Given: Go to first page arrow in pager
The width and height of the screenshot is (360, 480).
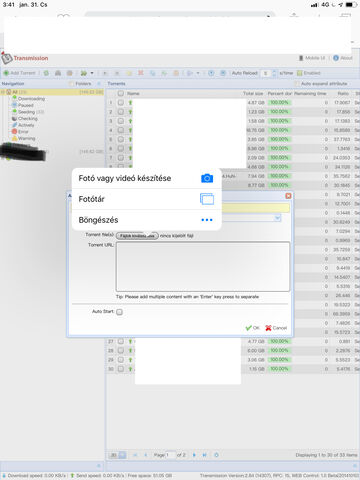Looking at the screenshot, I should (x=135, y=455).
